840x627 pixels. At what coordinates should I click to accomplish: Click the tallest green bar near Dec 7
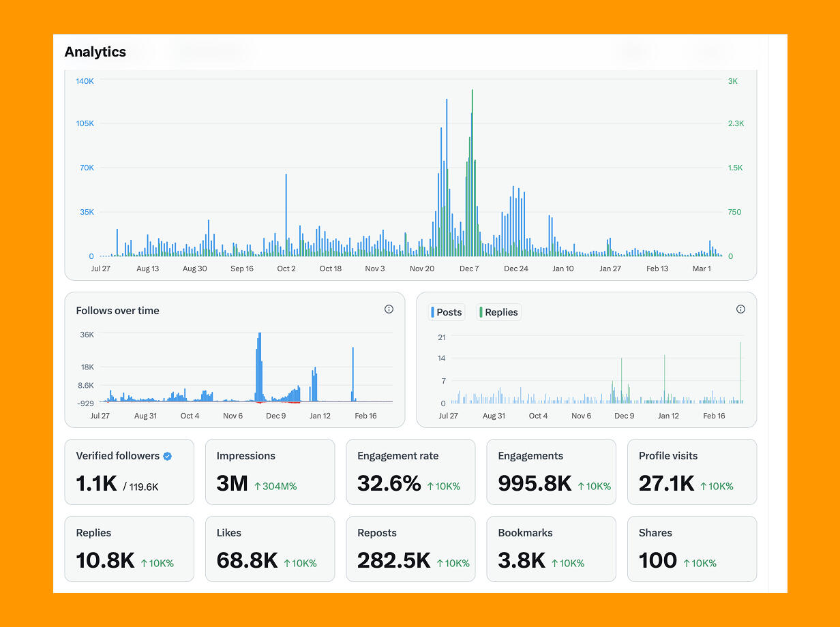pos(472,173)
